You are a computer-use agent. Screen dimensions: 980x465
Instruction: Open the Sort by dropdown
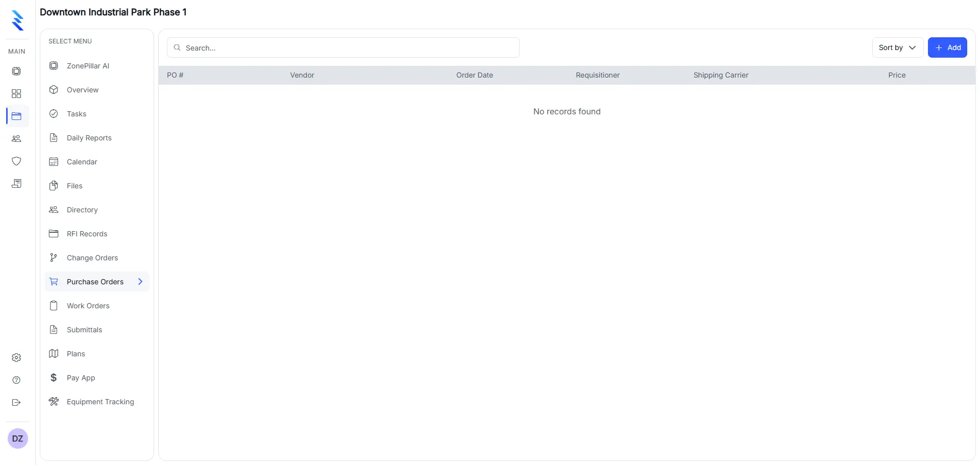click(x=897, y=47)
